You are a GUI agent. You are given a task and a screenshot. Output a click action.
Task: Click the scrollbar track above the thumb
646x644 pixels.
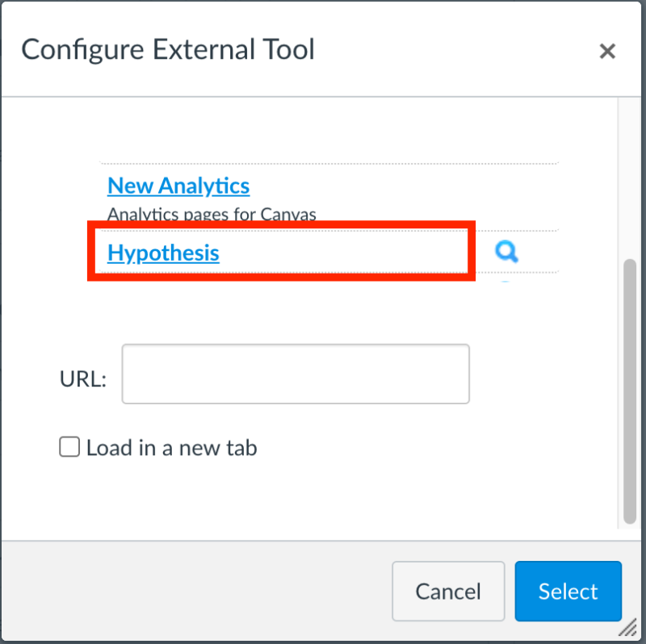pyautogui.click(x=631, y=178)
